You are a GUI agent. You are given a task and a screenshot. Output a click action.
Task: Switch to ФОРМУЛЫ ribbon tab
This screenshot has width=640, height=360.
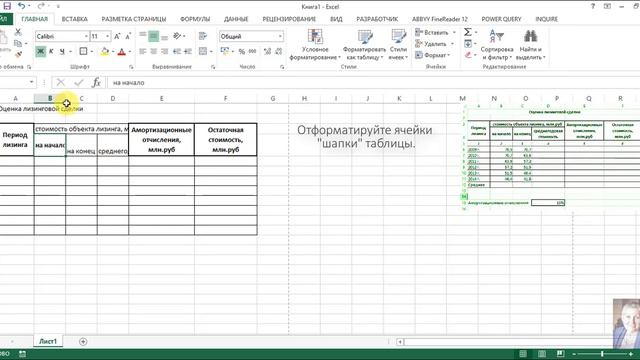point(195,19)
